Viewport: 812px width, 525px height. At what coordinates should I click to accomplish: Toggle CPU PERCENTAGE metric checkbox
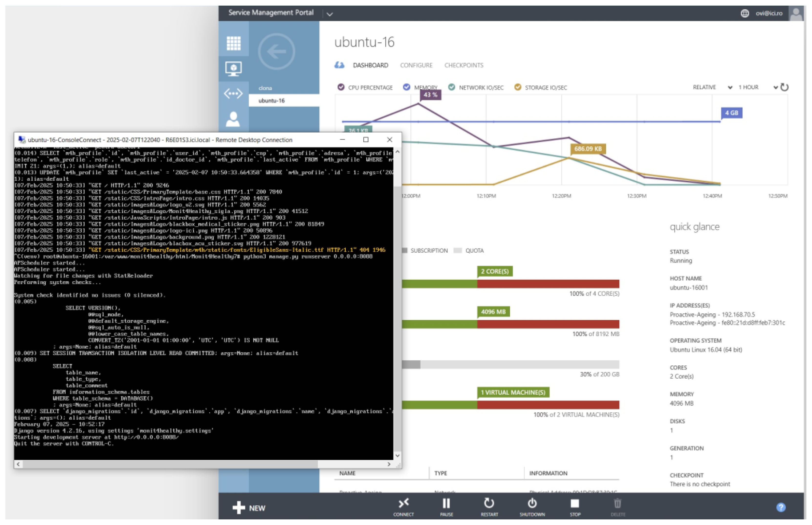[x=341, y=87]
